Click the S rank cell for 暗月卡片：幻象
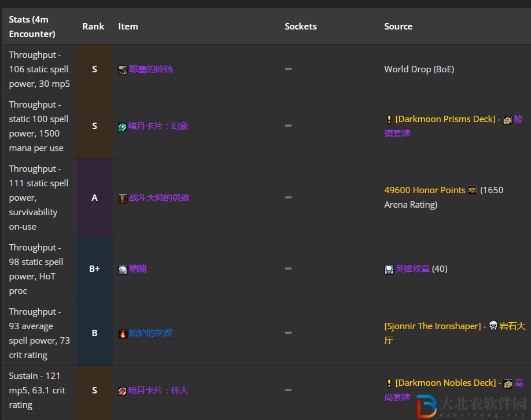The width and height of the screenshot is (531, 420). point(95,126)
